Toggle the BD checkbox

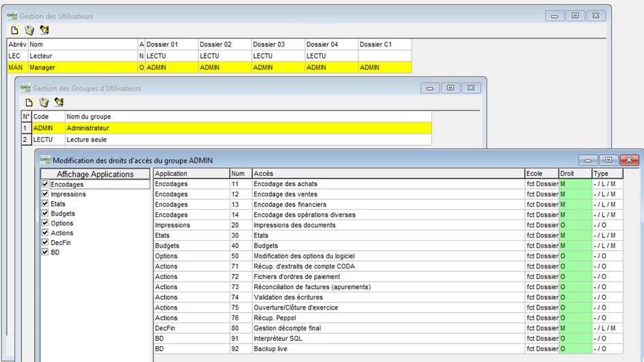click(x=45, y=252)
